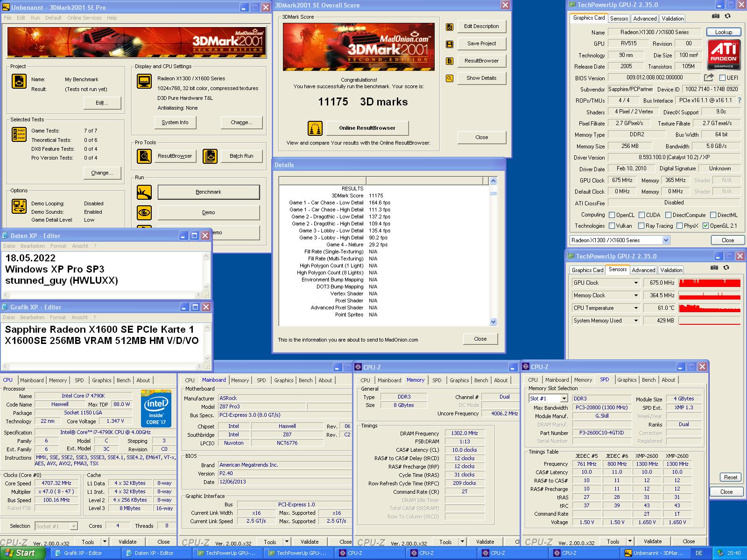Click Online ResultBrowser button
747x560 pixels.
click(367, 128)
